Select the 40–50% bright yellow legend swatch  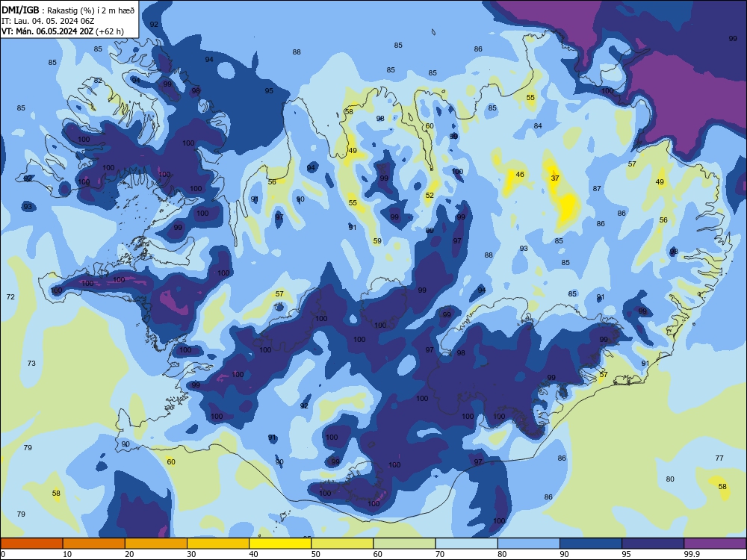[280, 544]
